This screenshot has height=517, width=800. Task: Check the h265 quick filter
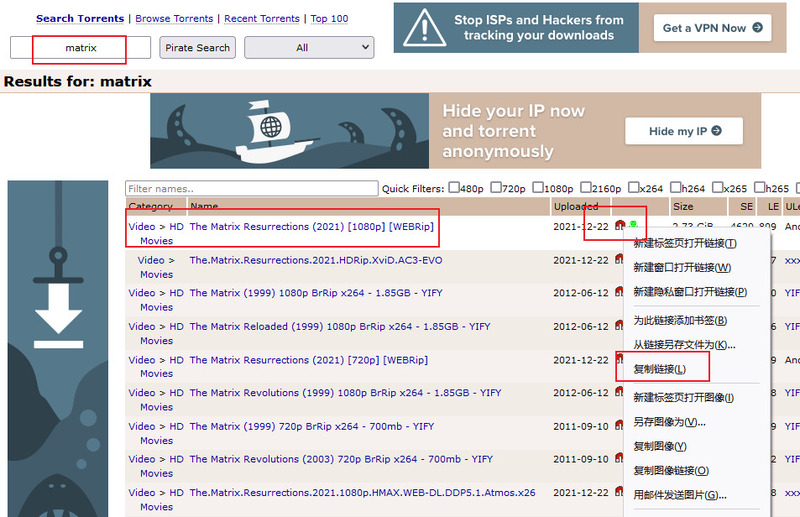tap(760, 187)
